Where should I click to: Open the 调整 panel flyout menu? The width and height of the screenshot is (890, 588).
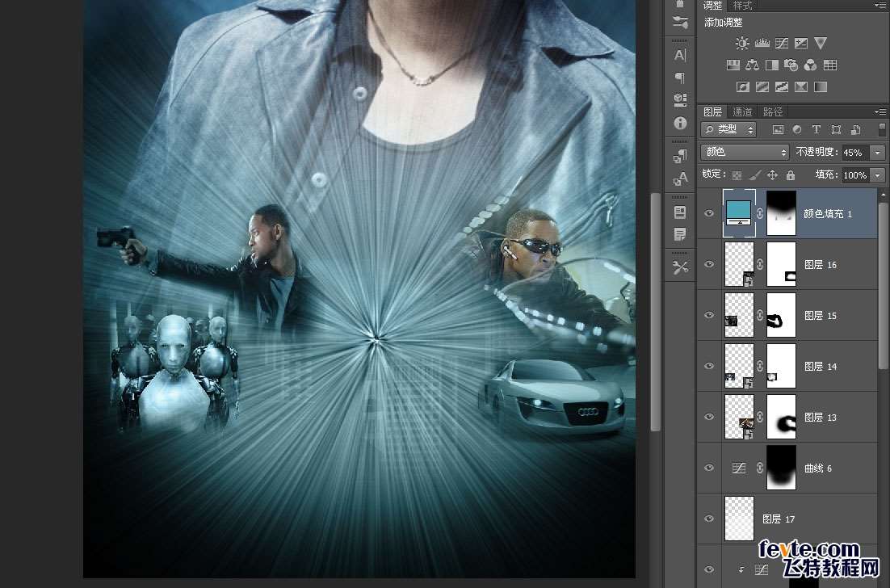click(880, 5)
